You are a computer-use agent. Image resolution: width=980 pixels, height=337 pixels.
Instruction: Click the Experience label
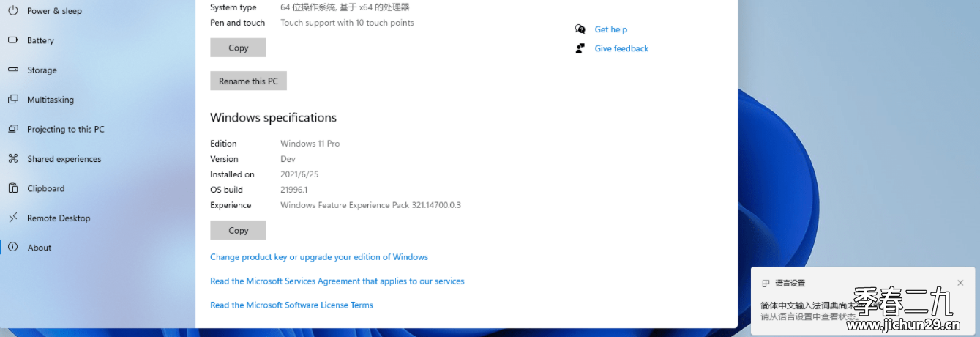pos(231,205)
